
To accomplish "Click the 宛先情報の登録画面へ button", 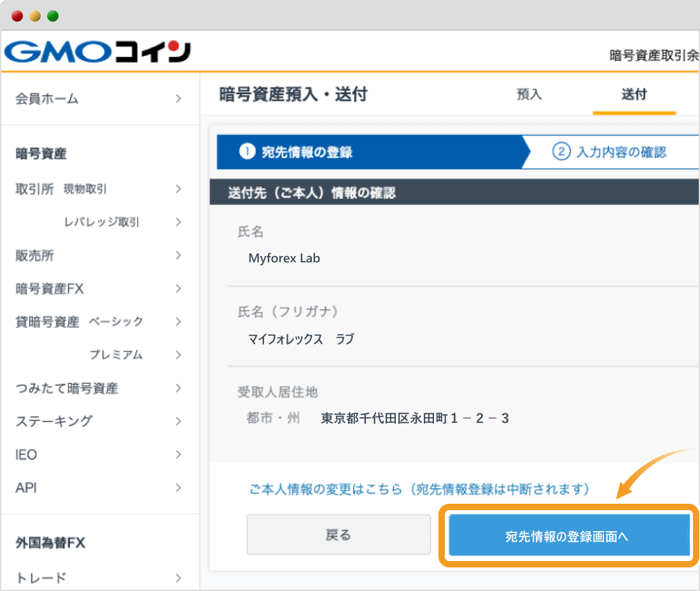I will point(568,535).
